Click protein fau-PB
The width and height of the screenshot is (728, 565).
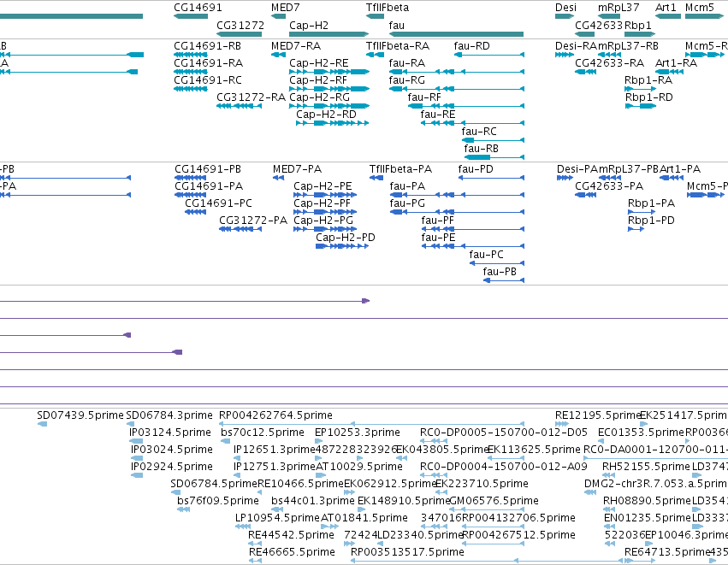(x=500, y=271)
